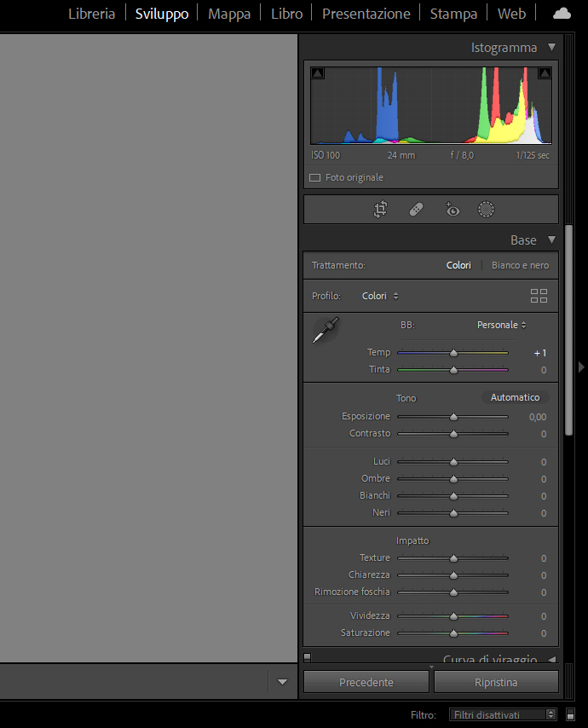Collapse the Istogramma panel
Screen dimensions: 588x728
552,47
